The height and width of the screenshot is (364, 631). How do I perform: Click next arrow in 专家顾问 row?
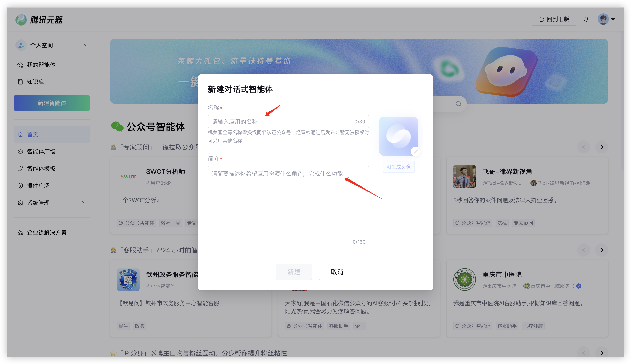[602, 147]
